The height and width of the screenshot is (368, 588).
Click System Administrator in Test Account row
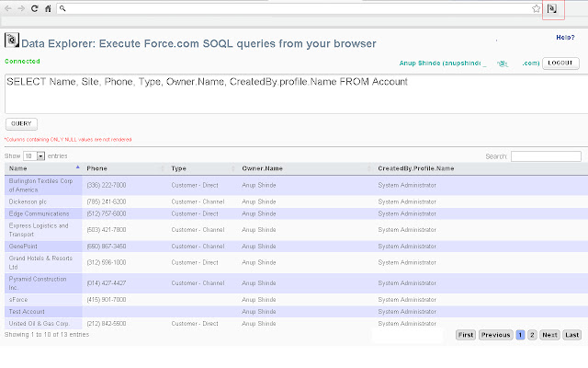[407, 312]
